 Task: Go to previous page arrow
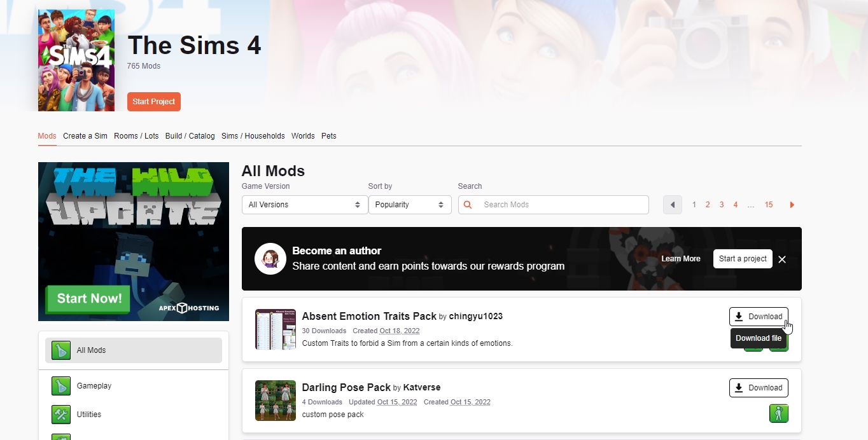click(673, 205)
